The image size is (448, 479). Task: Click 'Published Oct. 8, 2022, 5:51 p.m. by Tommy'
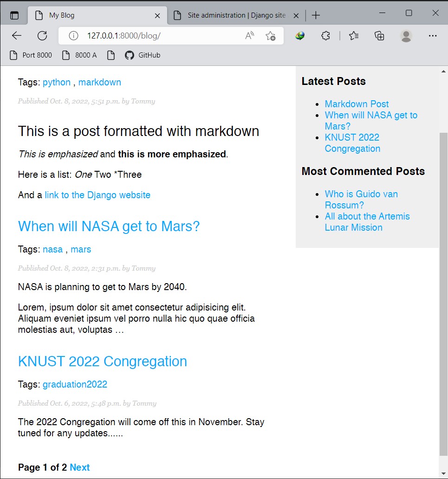(x=86, y=101)
